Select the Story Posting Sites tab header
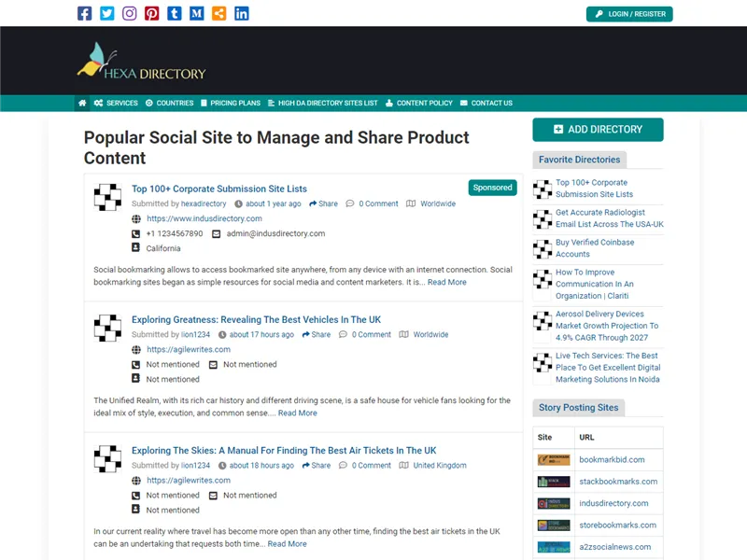Viewport: 747px width, 560px height. [578, 408]
